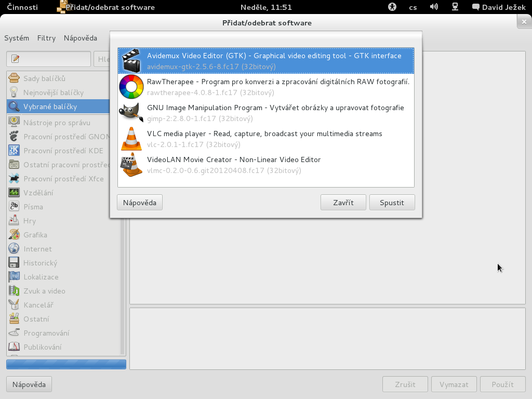Open the Činnosti activities overview
Screen dimensions: 532x399
pos(22,7)
